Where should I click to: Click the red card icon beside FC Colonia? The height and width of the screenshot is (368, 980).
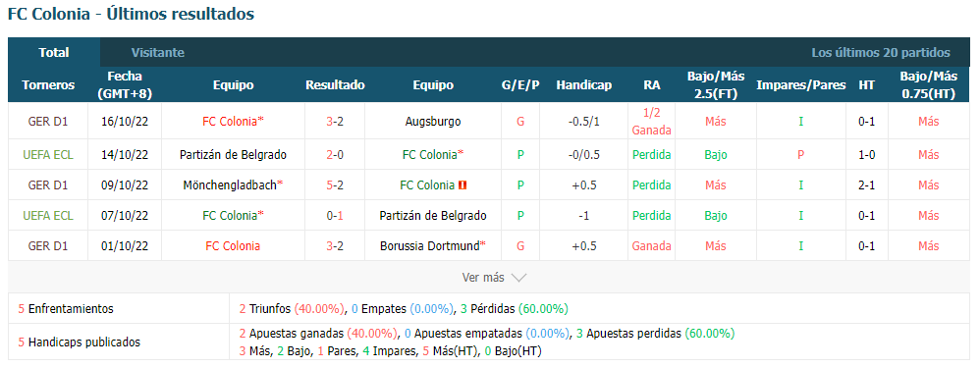[x=463, y=184]
